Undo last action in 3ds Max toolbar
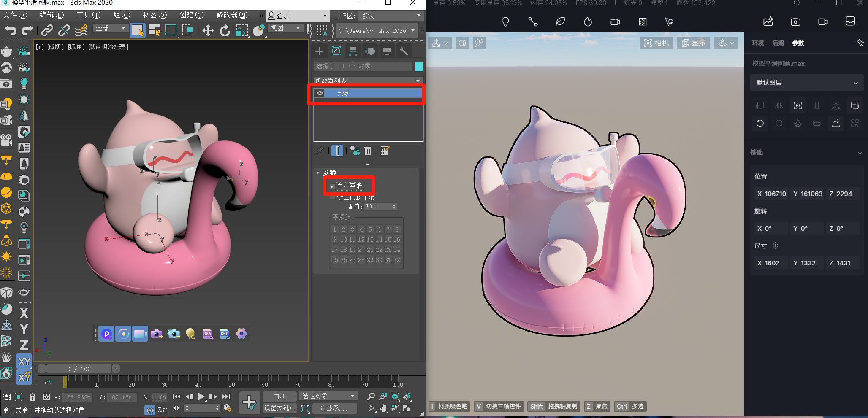Image resolution: width=868 pixels, height=418 pixels. pos(11,30)
